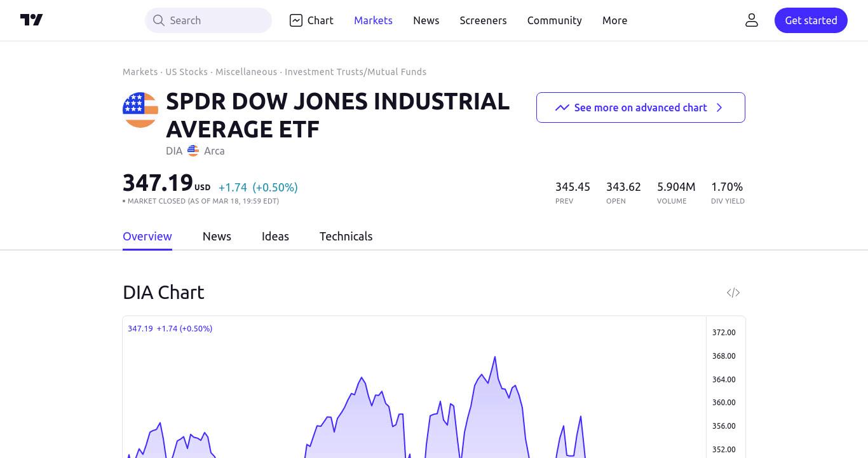Click the Get started button

[811, 20]
